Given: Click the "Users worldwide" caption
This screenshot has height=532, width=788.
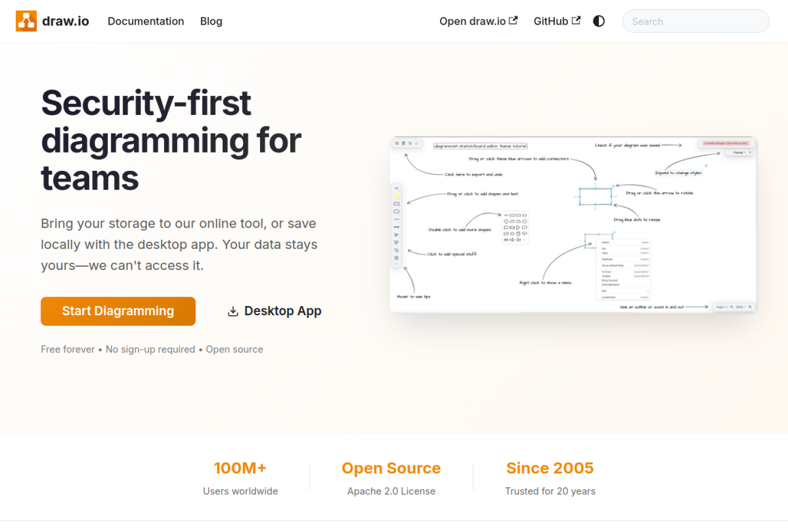Looking at the screenshot, I should point(240,491).
